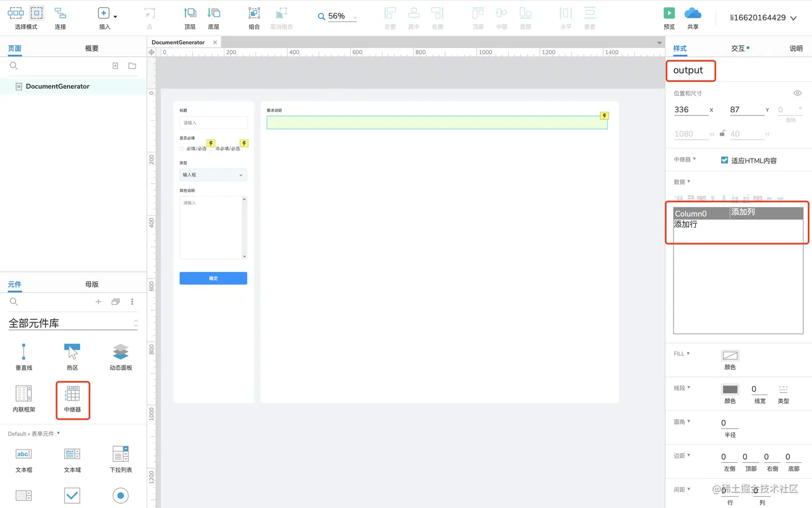Align left using the 左侧 toolbar icon
Viewport: 812px width, 508px height.
(390, 13)
